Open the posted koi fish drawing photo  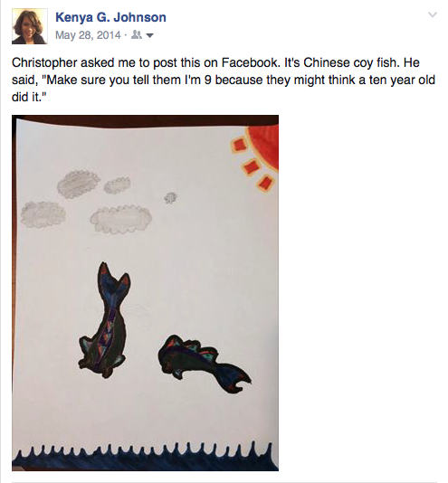(145, 293)
